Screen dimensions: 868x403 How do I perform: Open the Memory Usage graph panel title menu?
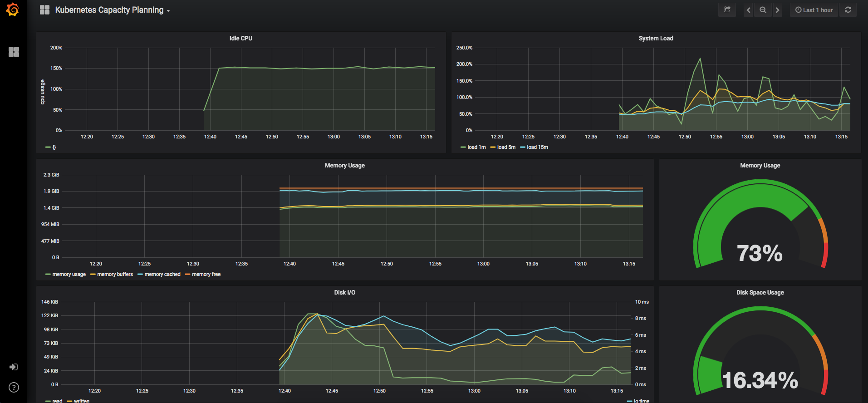345,165
